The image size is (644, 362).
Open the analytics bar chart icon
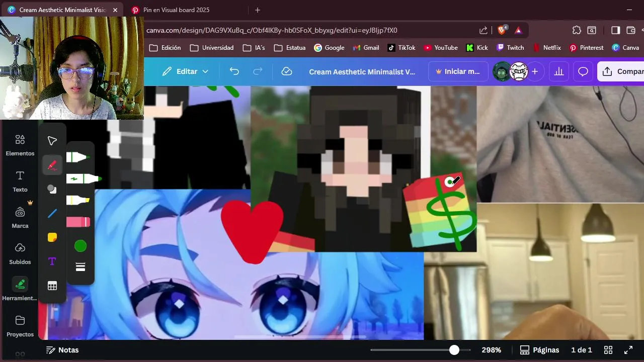(x=559, y=71)
